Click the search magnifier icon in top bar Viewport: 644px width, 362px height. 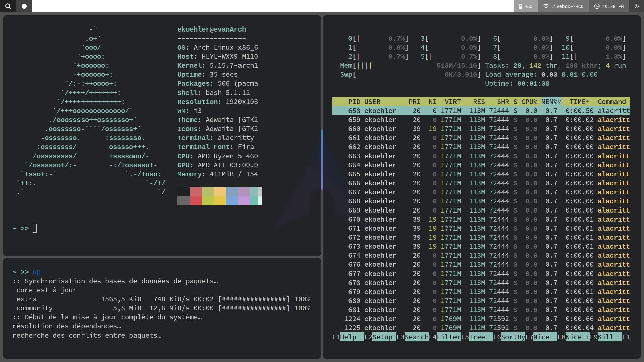(x=8, y=6)
